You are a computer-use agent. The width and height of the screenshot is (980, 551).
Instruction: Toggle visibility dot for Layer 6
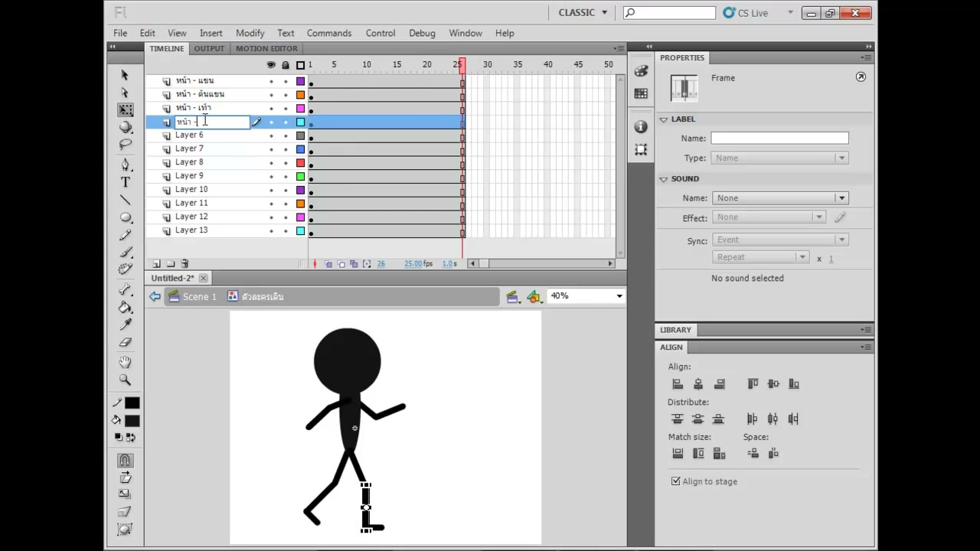(271, 135)
